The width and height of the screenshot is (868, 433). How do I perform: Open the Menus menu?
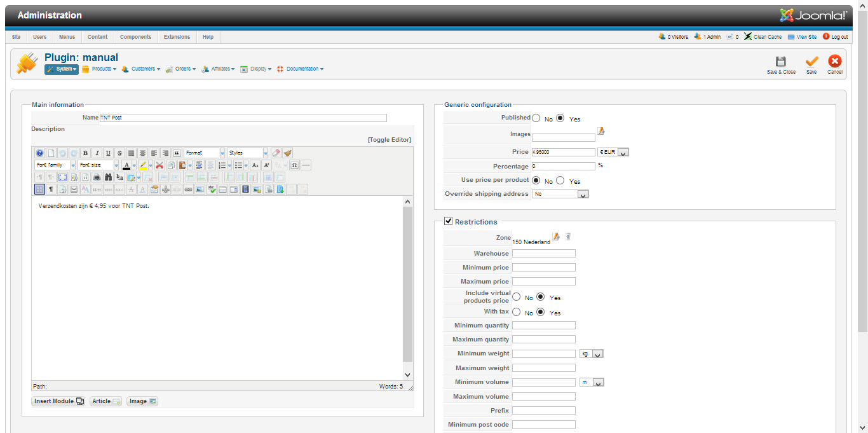[67, 37]
